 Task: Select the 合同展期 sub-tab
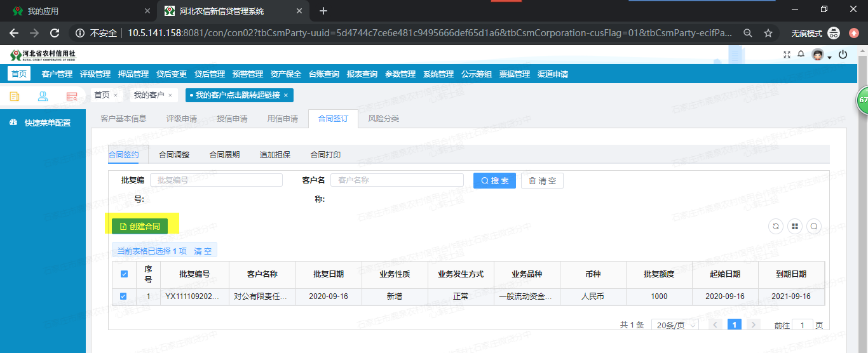pos(224,155)
